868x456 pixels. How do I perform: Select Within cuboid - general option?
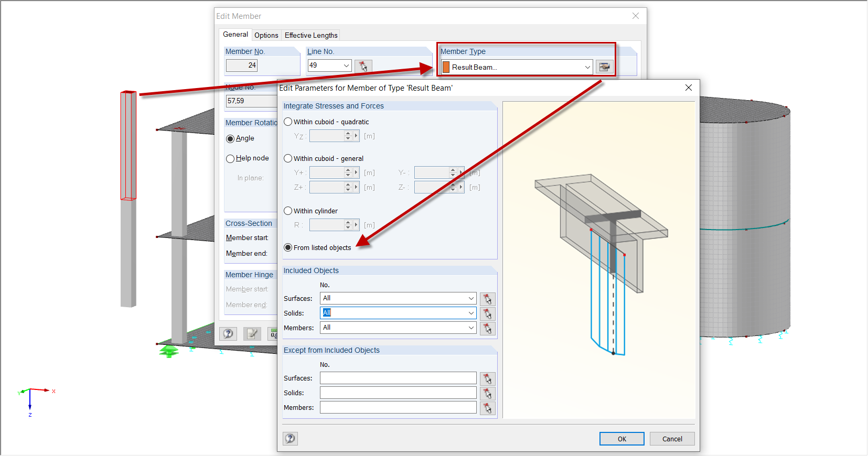tap(288, 158)
